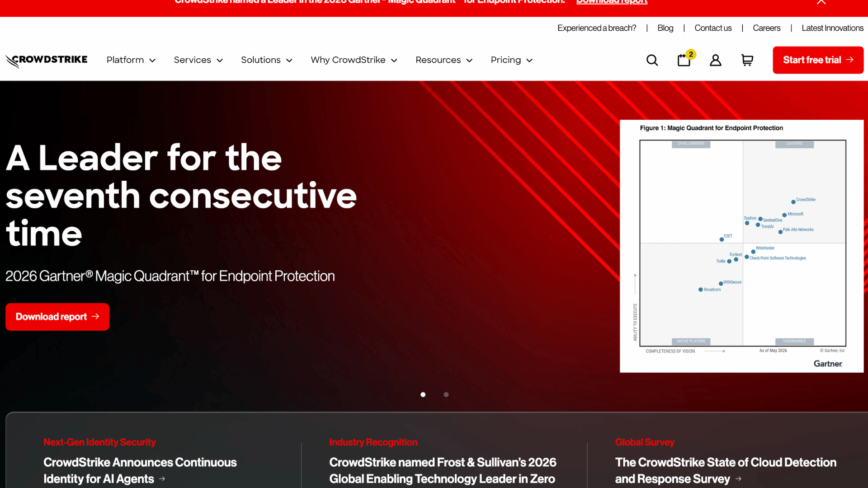Expand the Pricing menu
868x488 pixels.
[512, 60]
